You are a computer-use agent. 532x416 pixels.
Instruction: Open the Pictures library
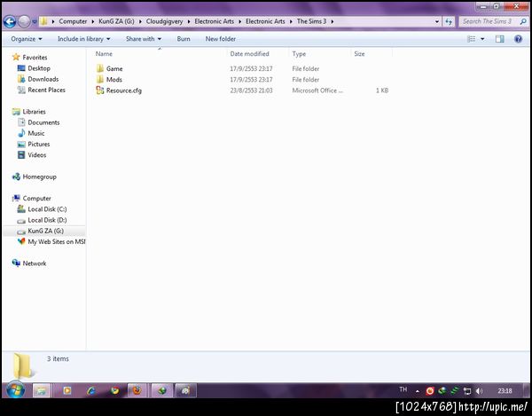[x=39, y=145]
